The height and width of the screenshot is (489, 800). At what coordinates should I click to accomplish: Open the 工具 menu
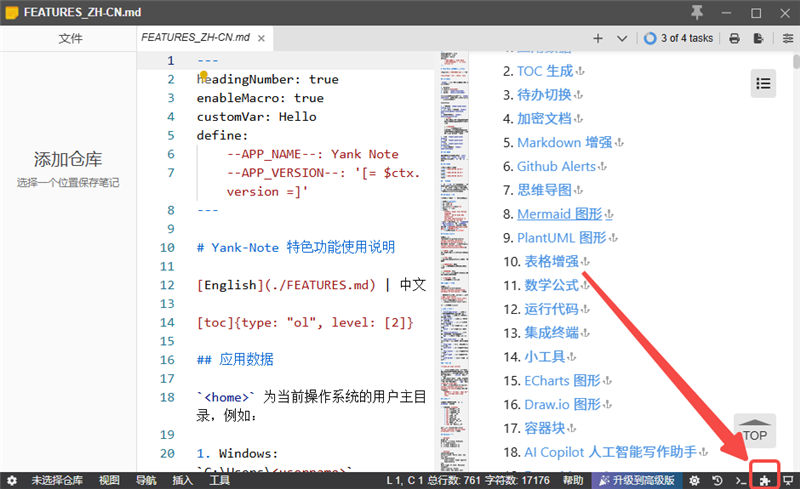point(219,480)
